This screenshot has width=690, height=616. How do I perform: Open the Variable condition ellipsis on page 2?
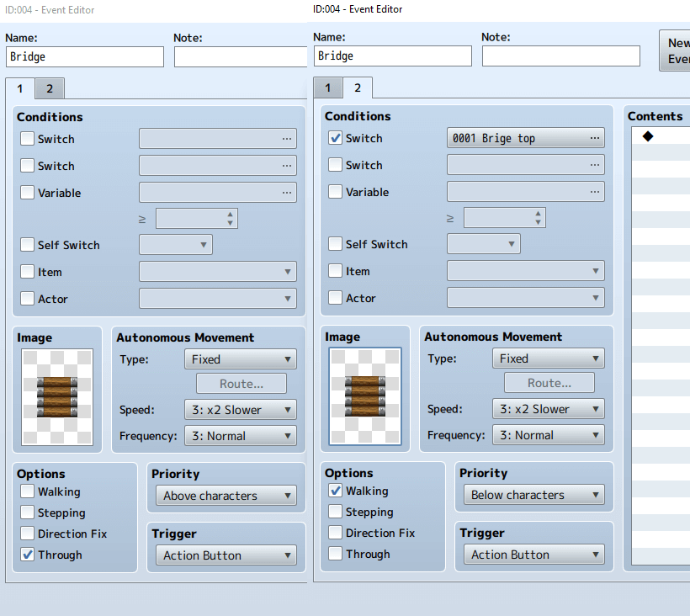597,191
